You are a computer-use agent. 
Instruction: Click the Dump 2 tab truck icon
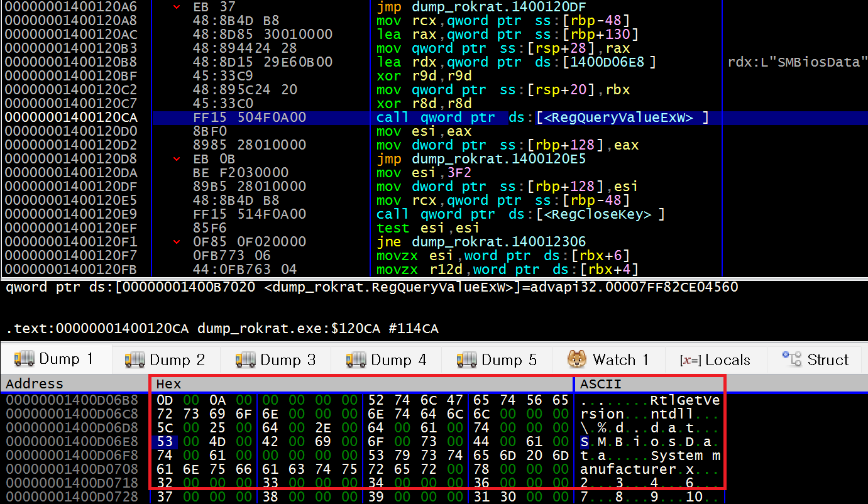(x=135, y=359)
